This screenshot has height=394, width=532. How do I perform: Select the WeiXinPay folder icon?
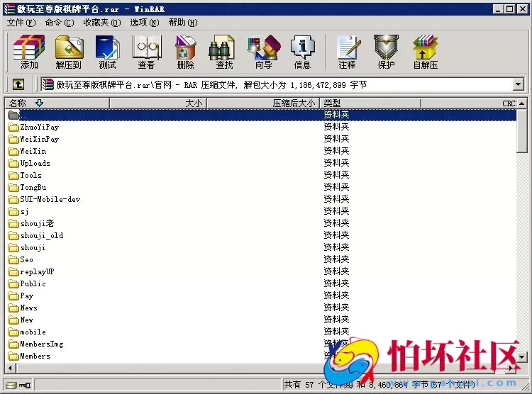point(13,140)
